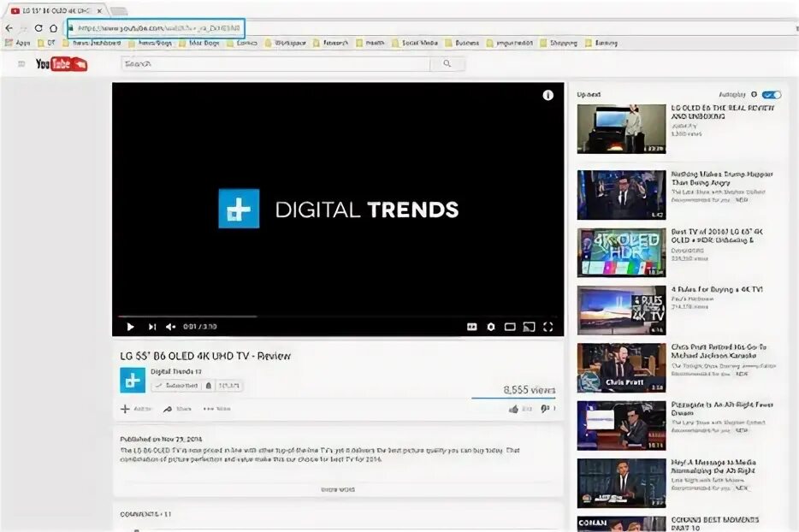Play the Digital Trends video
The image size is (799, 532).
click(x=130, y=327)
